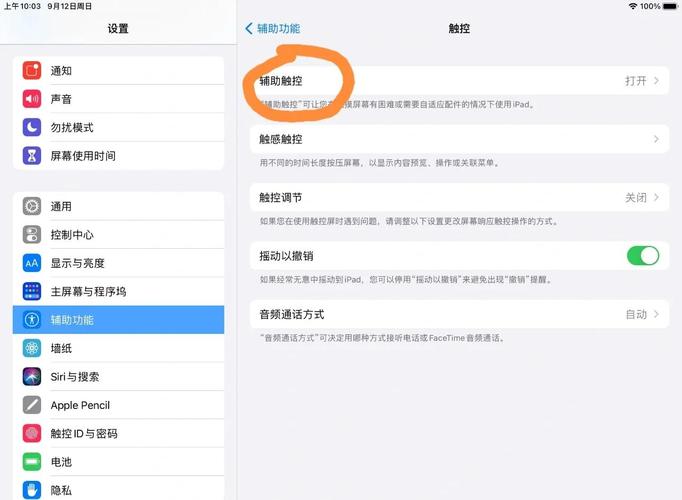
Task: Tap the back chevron beside 辅助功能
Action: tap(249, 29)
